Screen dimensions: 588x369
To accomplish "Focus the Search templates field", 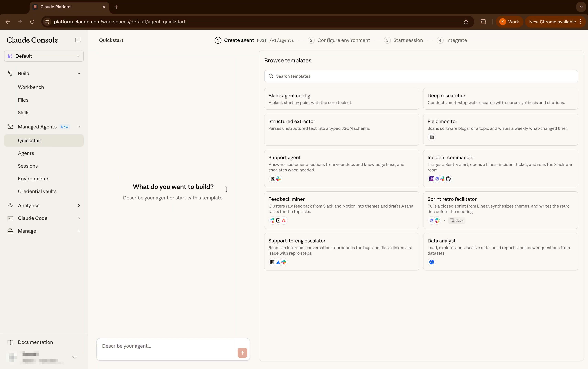I will coord(421,76).
